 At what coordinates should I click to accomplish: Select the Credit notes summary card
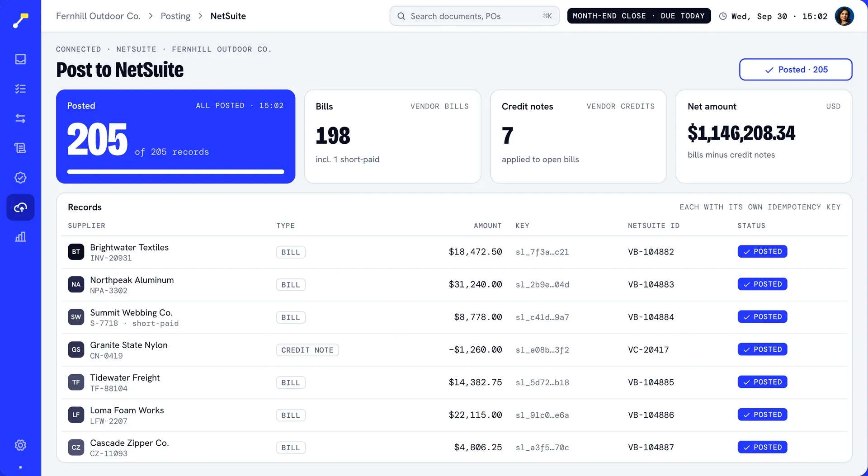pos(578,137)
